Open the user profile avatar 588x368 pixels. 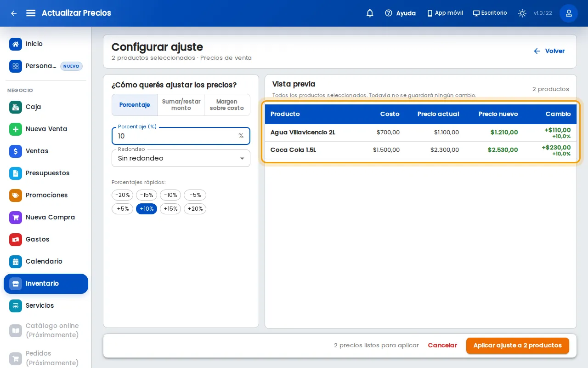(569, 13)
